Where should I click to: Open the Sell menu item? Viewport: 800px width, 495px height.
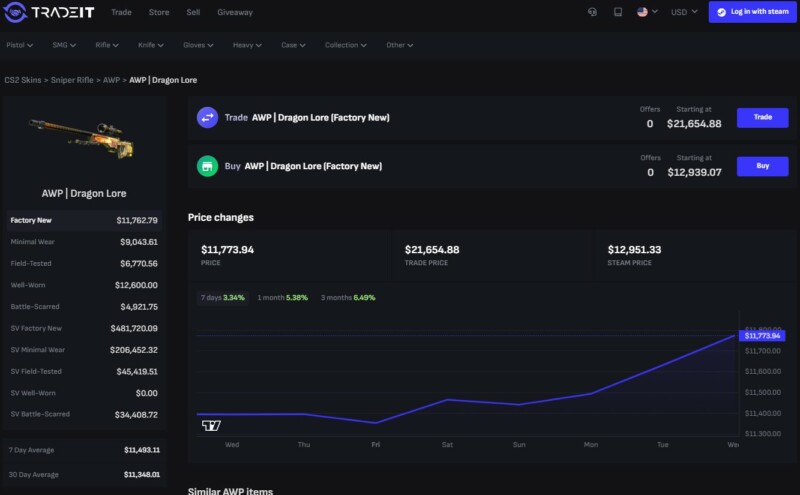pos(193,12)
